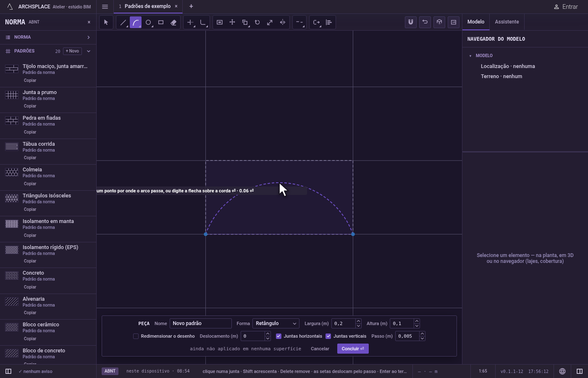Collapse the PADRÕES section chevron
Screen dimensions: 588x378
pyautogui.click(x=89, y=51)
